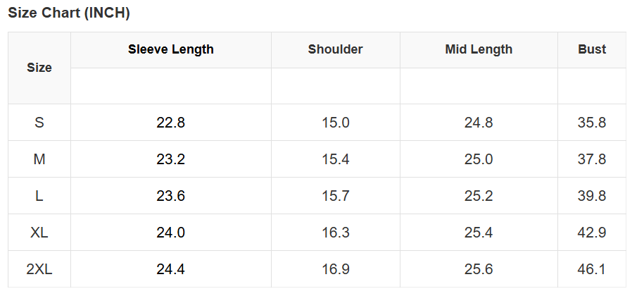Click the 25.2 mid length value
The width and height of the screenshot is (644, 296).
[x=479, y=196]
